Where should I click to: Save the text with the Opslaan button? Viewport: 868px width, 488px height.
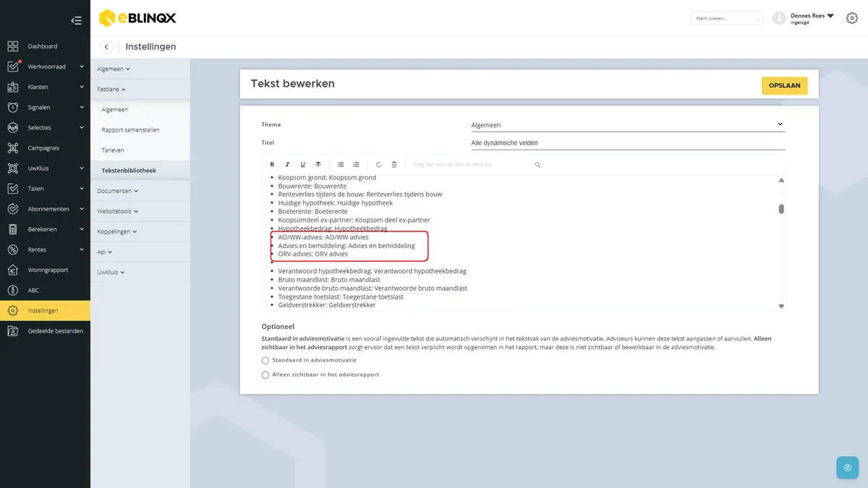pos(784,85)
